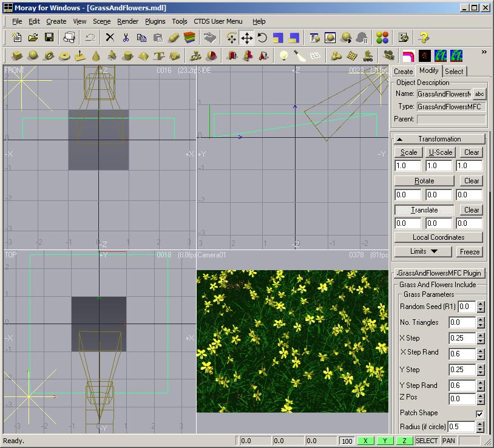
Task: Add a cone primitive object
Action: click(x=96, y=56)
